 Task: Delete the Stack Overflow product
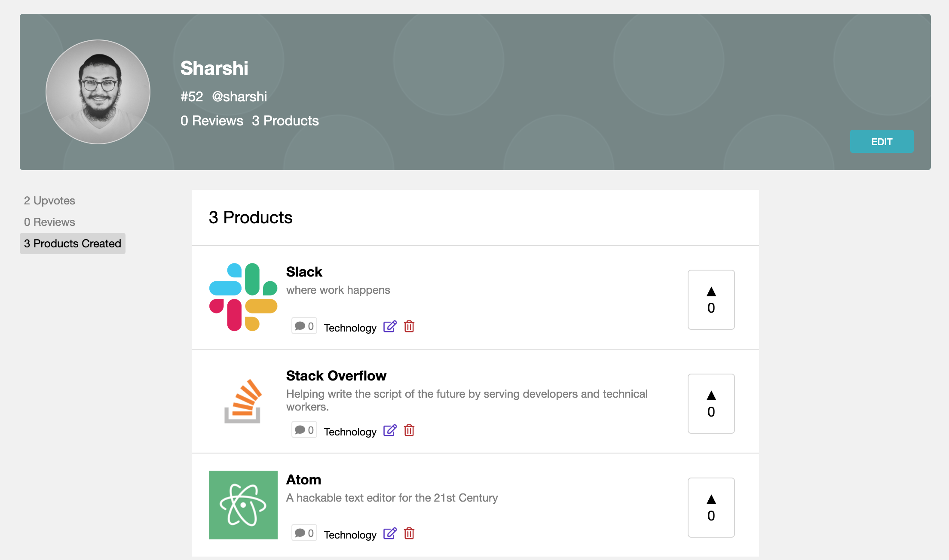409,430
